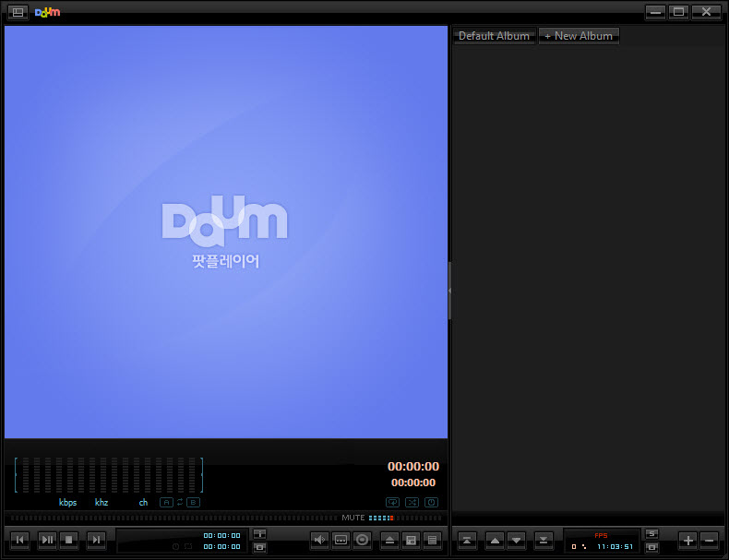
Task: Click the small square button below 'S'
Action: tap(651, 547)
